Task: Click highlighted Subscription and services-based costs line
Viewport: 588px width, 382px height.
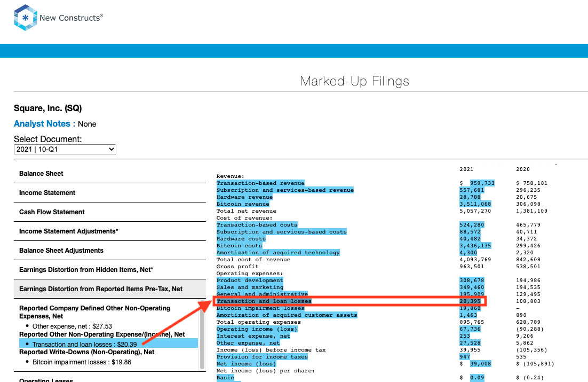Action: click(x=281, y=232)
